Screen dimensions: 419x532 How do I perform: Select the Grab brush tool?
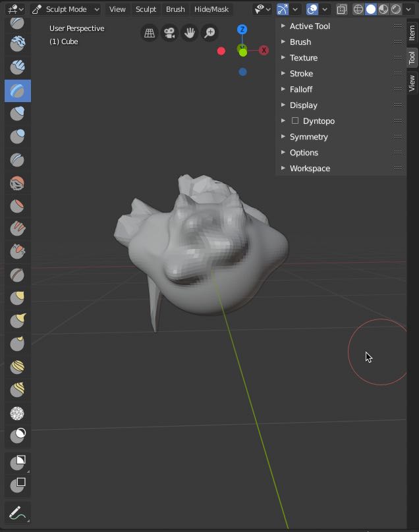pos(18,298)
